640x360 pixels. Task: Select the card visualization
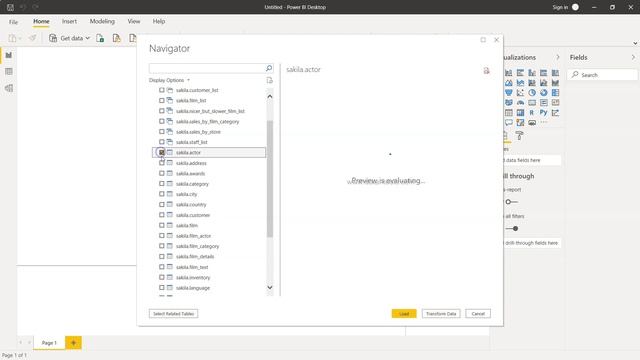[x=532, y=103]
